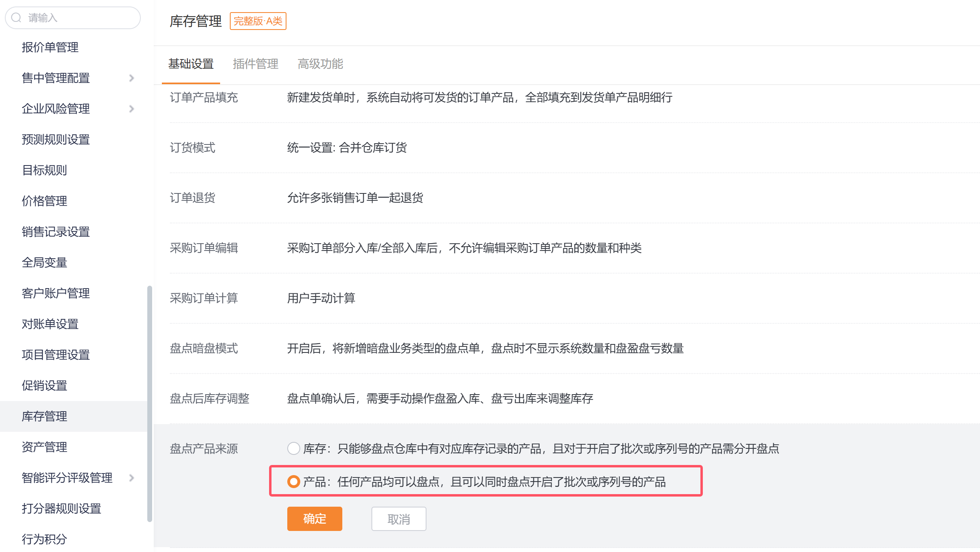Viewport: 980px width, 552px height.
Task: Edit the 订货模式 setting row
Action: tap(347, 148)
